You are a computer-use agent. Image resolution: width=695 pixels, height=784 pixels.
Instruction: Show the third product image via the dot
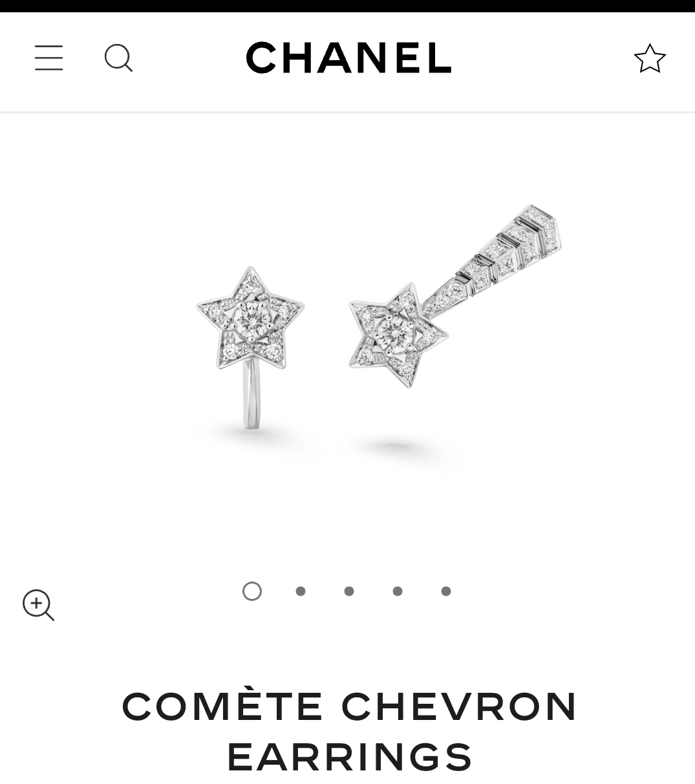[x=349, y=591]
